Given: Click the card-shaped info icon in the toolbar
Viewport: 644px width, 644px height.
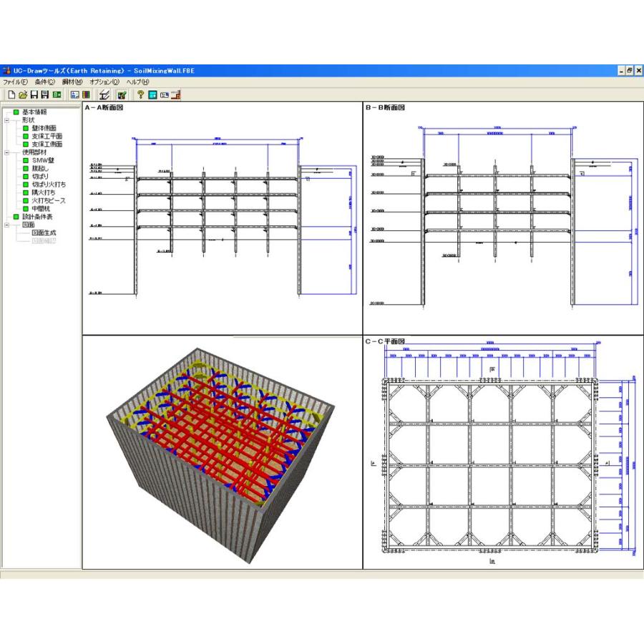Looking at the screenshot, I should [x=165, y=95].
